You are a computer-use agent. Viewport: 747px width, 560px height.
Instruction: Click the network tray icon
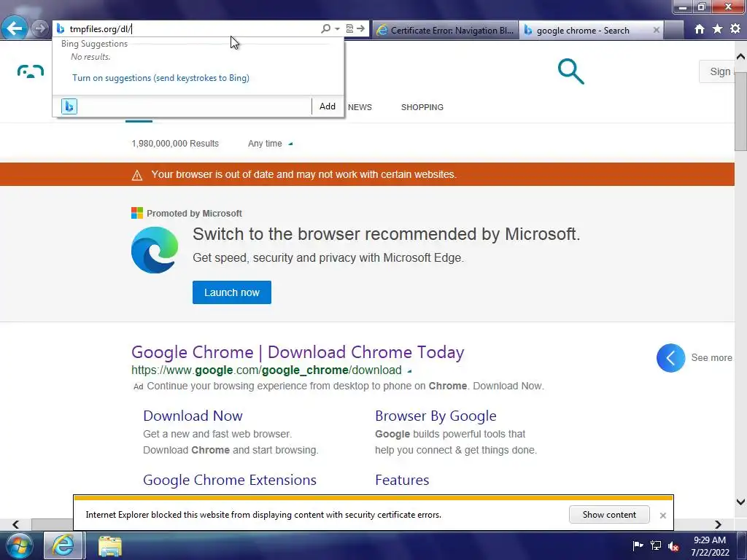click(x=656, y=545)
